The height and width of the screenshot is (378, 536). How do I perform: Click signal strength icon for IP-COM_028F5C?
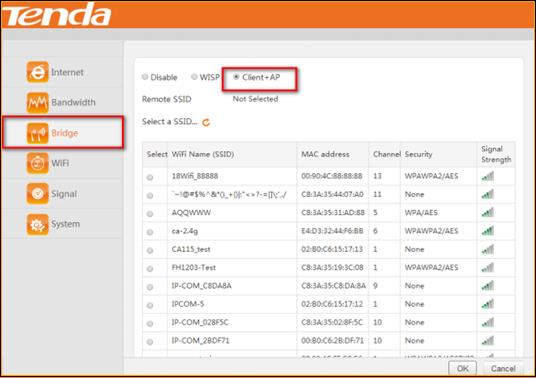pos(488,322)
